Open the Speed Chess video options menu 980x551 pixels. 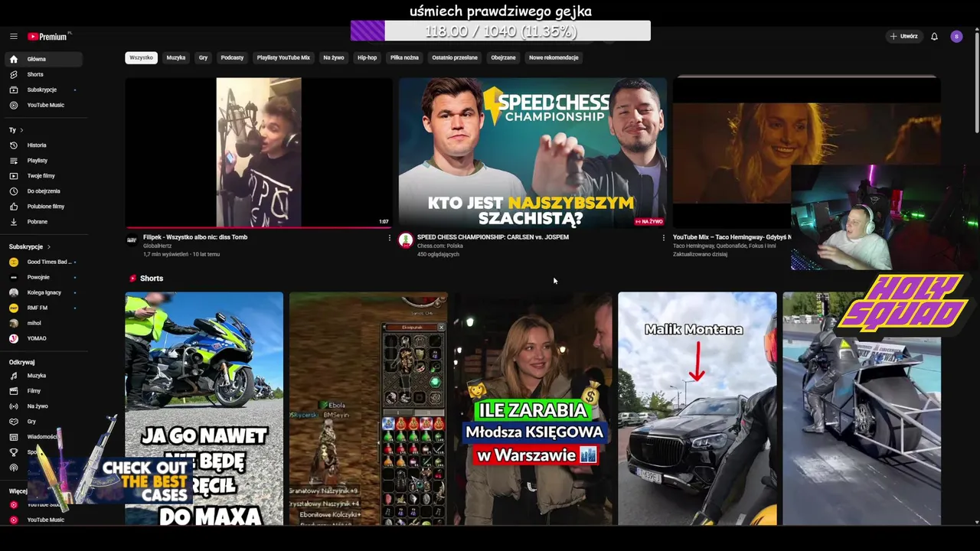tap(663, 238)
